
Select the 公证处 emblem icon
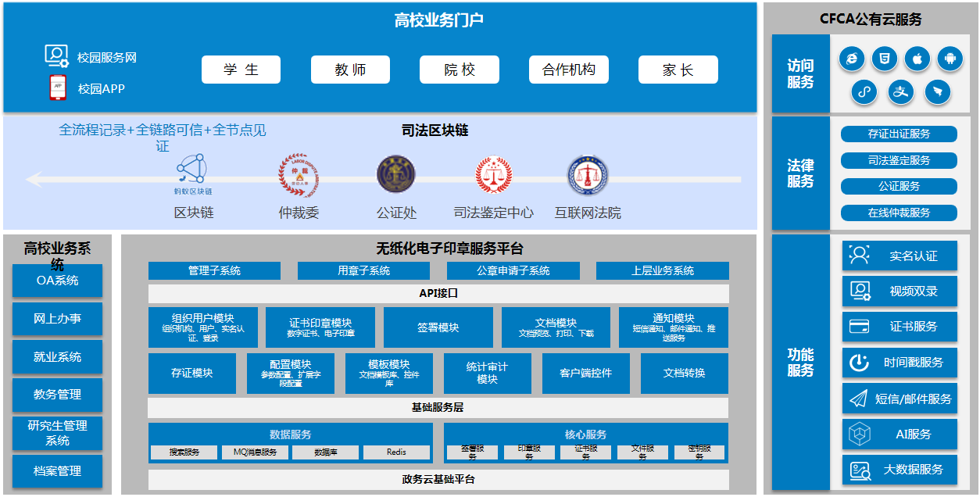coord(396,175)
